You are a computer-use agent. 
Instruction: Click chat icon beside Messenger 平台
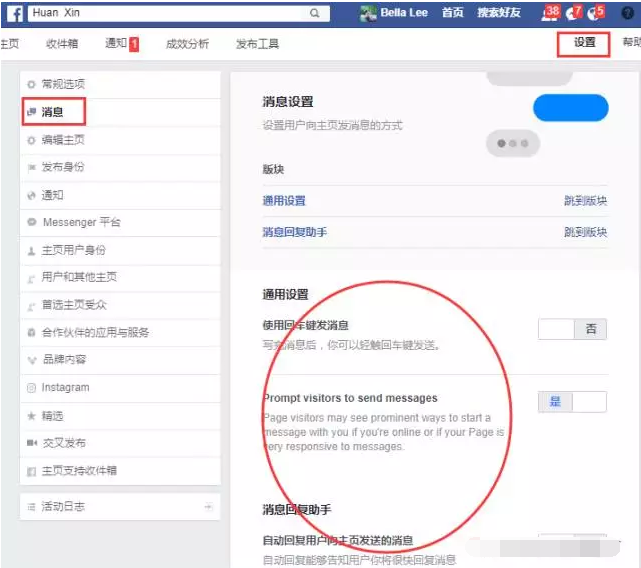[31, 222]
